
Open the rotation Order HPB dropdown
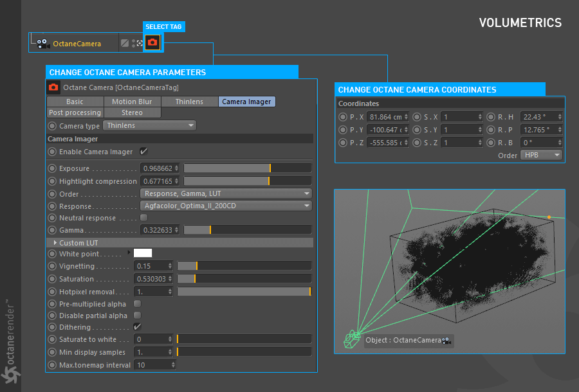[x=541, y=156]
